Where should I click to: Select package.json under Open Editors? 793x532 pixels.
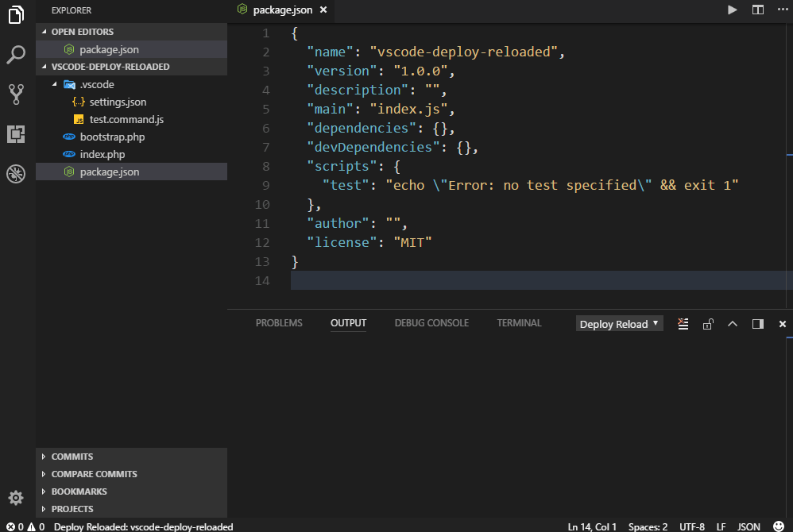(131, 49)
